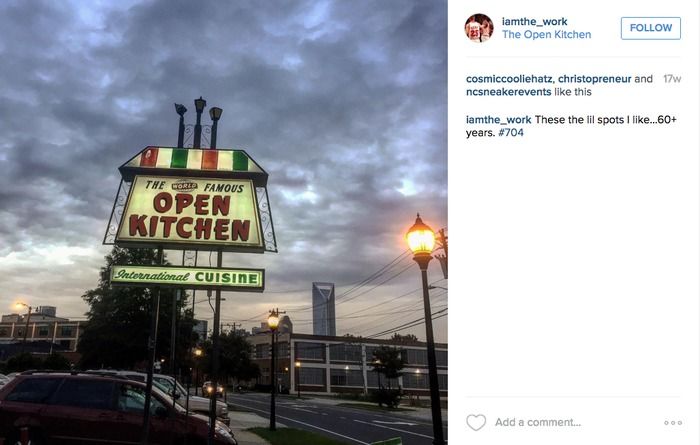Screen dimensions: 700x445
Task: Open The Open Kitchen location link
Action: pos(546,35)
